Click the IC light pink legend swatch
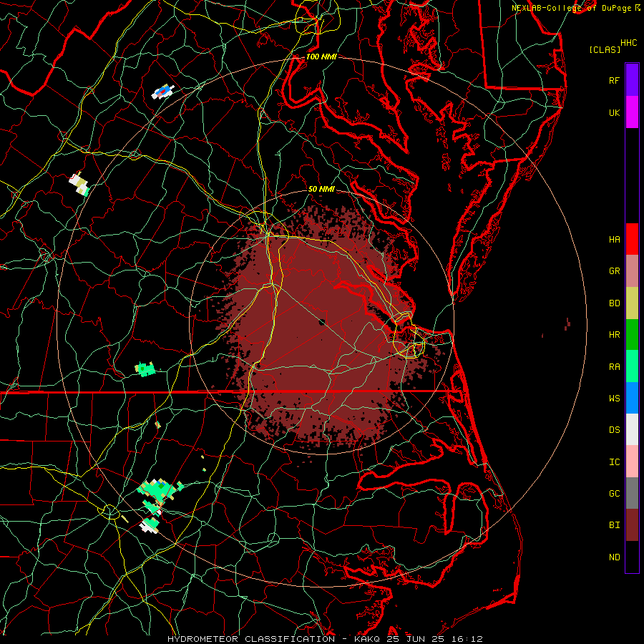Screen dimensions: 644x644 click(632, 462)
